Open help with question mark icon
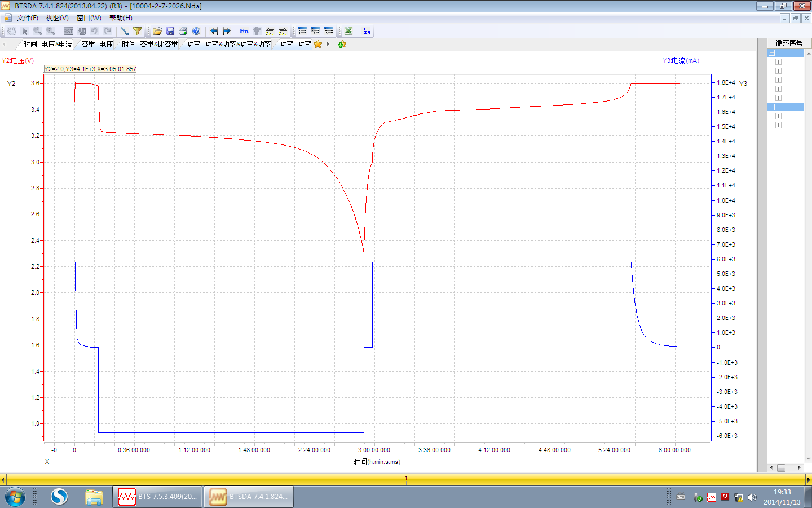 click(196, 31)
